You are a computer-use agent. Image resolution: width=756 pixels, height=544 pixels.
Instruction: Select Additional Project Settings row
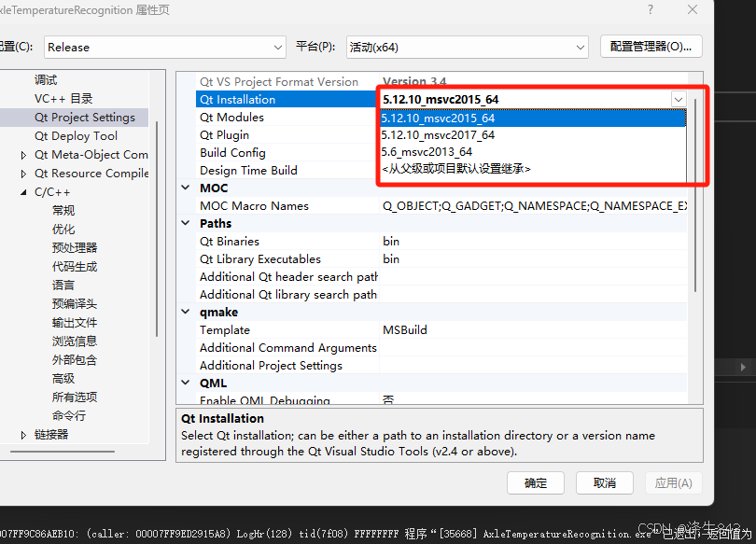441,366
